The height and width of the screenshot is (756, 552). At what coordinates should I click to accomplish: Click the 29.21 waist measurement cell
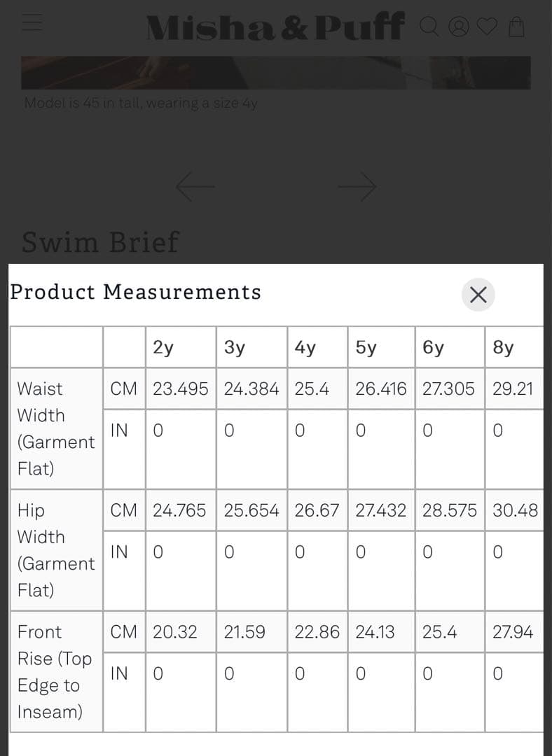(513, 389)
